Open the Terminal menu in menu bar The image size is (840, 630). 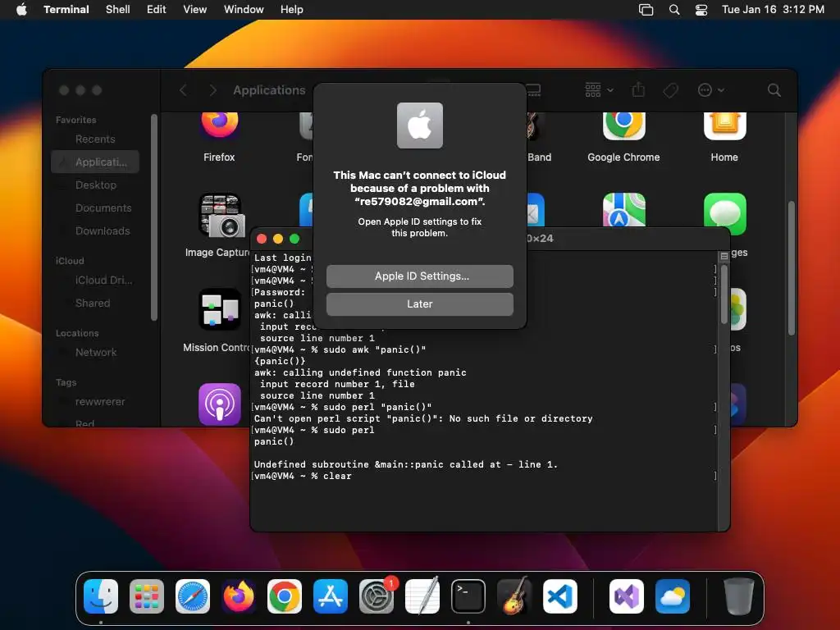pyautogui.click(x=66, y=10)
